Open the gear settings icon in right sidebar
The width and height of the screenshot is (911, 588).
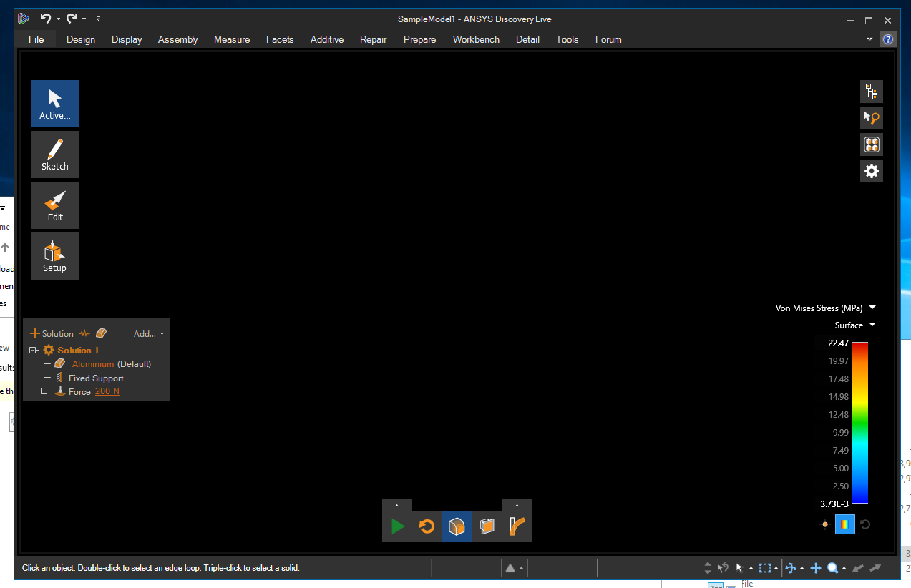pos(871,171)
